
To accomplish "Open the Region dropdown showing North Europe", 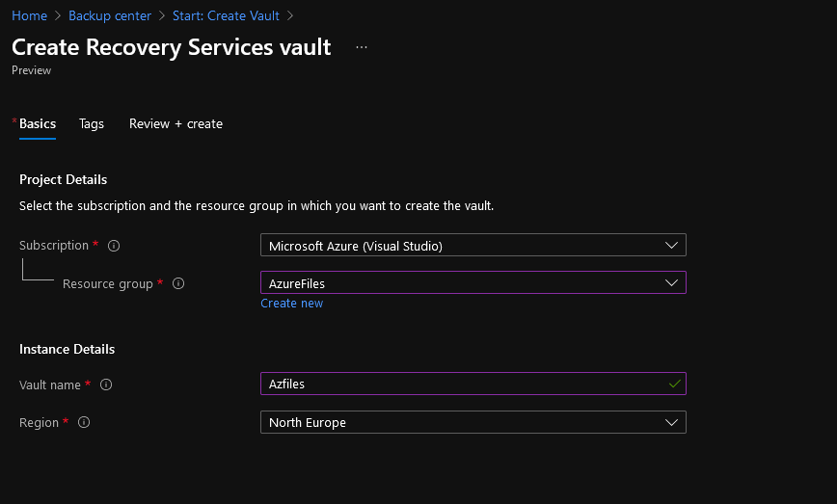I will coord(472,422).
